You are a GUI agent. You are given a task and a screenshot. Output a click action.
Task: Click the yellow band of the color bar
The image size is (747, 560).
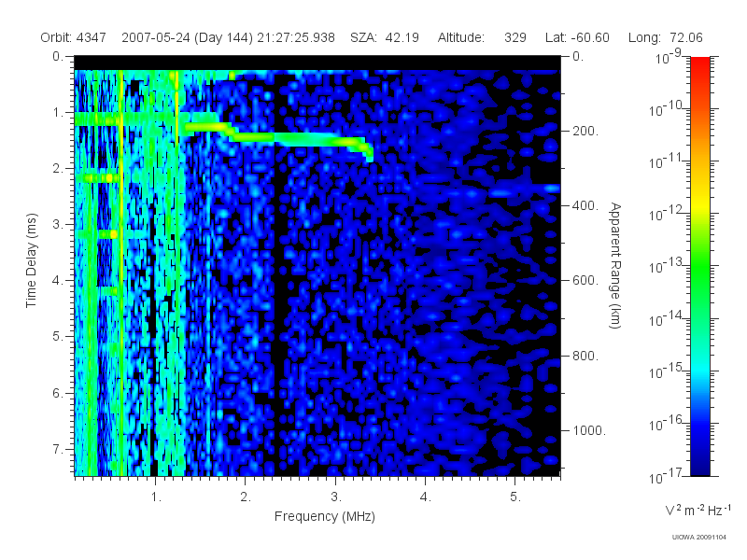pos(700,205)
